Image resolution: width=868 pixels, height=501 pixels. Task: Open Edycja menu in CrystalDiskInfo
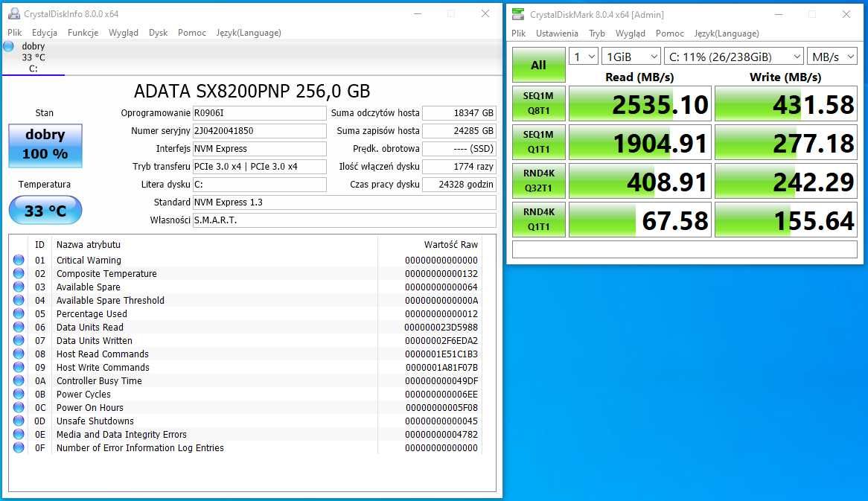click(x=44, y=33)
